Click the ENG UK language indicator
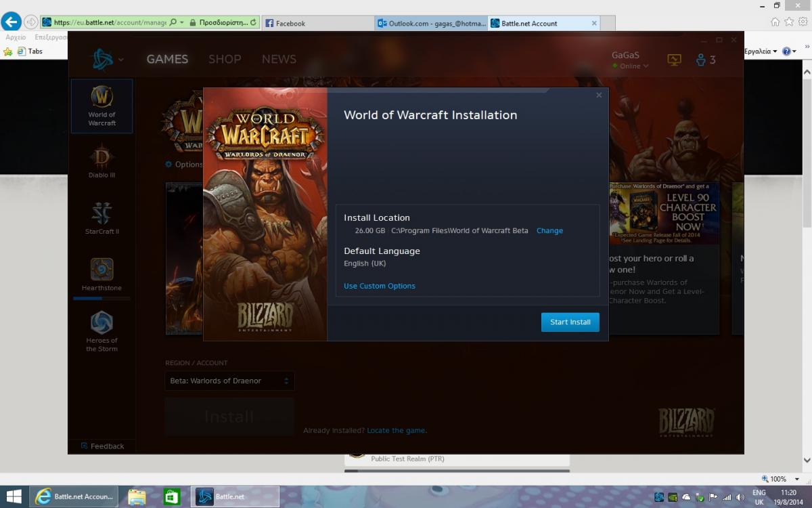812x508 pixels. (759, 496)
